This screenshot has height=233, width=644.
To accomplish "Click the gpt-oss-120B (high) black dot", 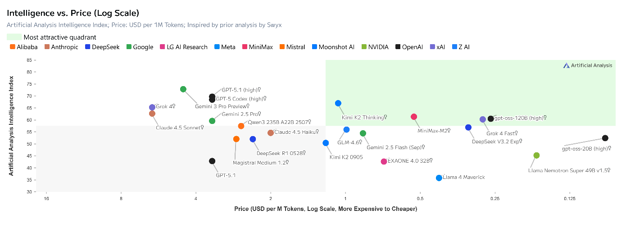I will [x=491, y=119].
